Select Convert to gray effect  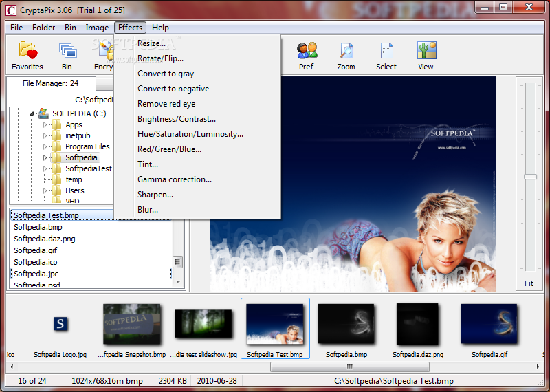[197, 74]
